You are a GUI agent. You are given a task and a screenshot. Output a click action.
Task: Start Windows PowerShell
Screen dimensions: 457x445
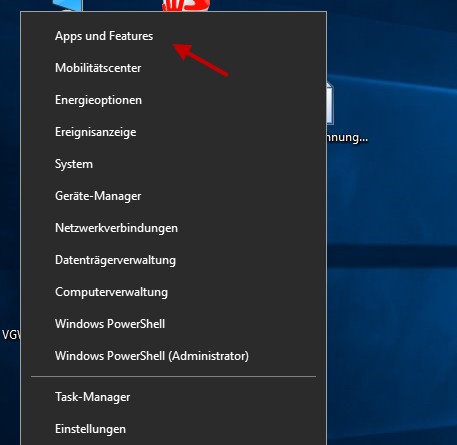[173, 324]
